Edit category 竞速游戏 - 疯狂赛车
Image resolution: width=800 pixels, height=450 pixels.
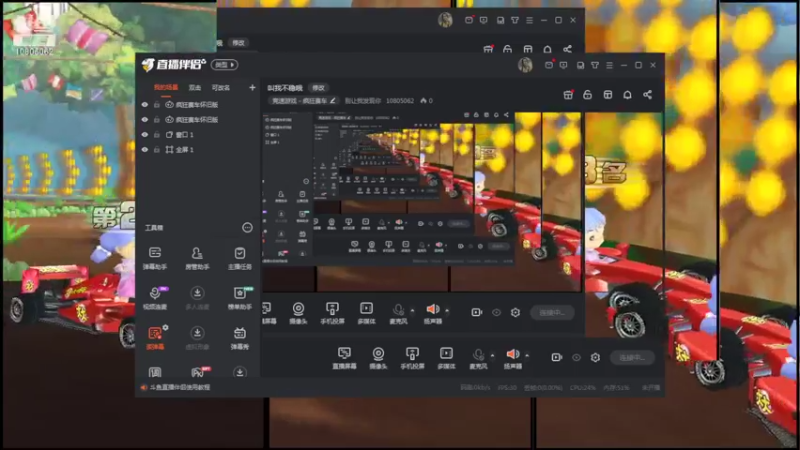303,101
